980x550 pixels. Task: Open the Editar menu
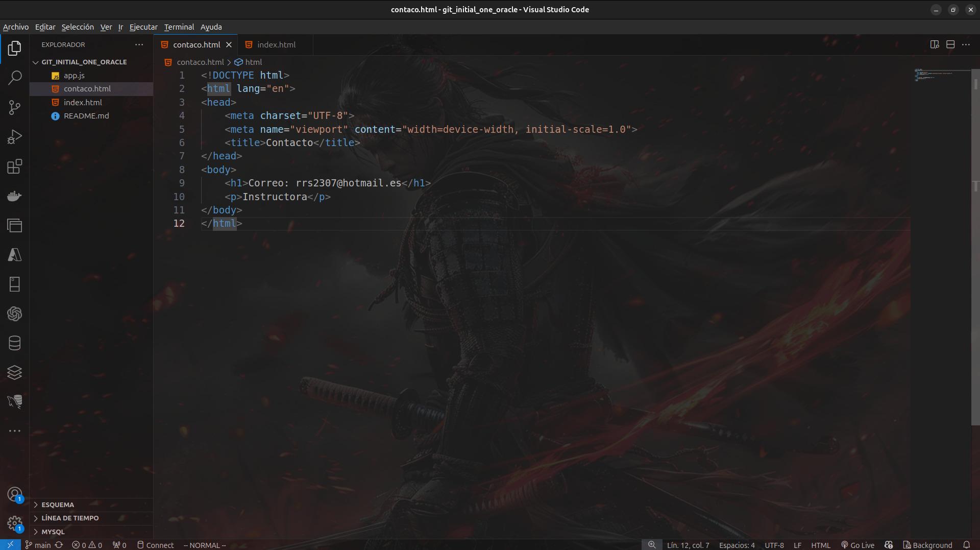pos(45,27)
